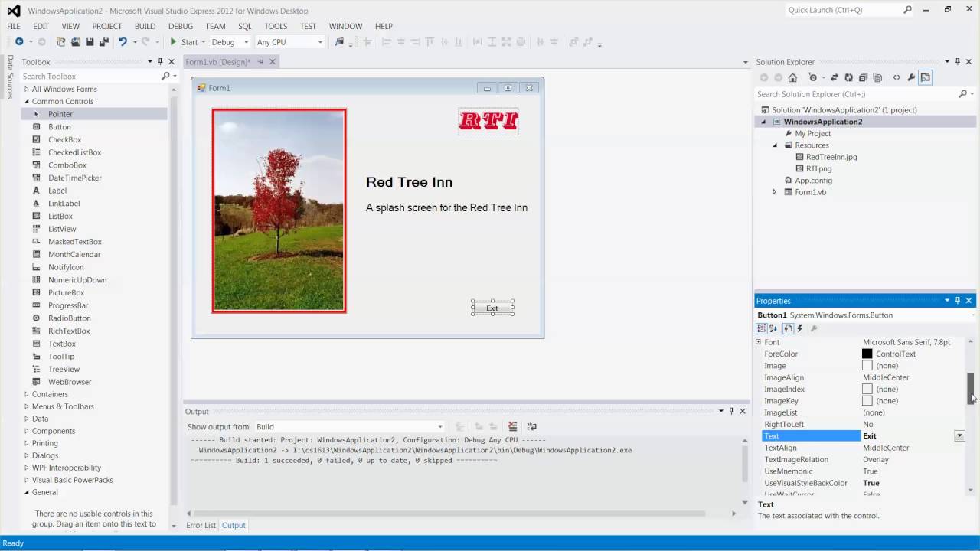
Task: Click the Save toolbar icon
Action: click(90, 42)
